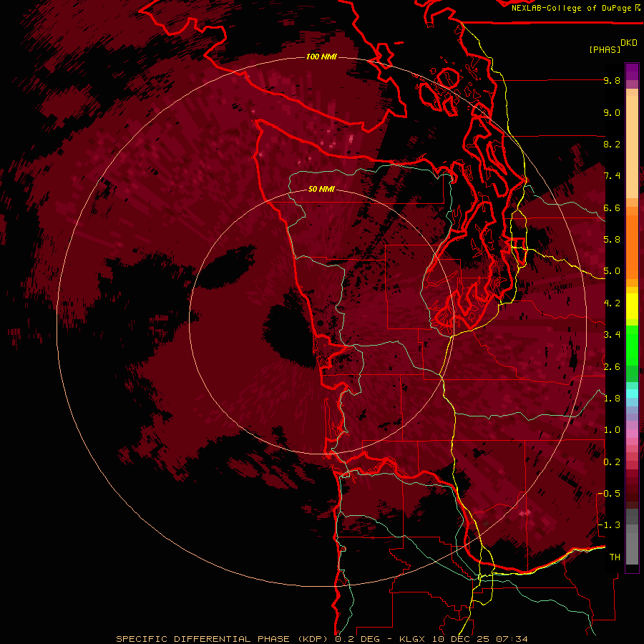Click the -0.5 scale value
This screenshot has height=644, width=644.
tap(610, 494)
